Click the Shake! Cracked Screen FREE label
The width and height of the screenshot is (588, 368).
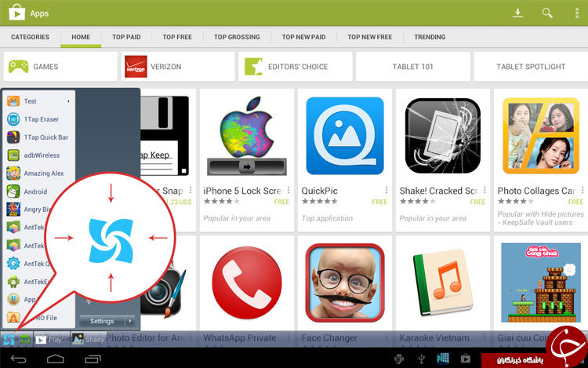coord(477,202)
